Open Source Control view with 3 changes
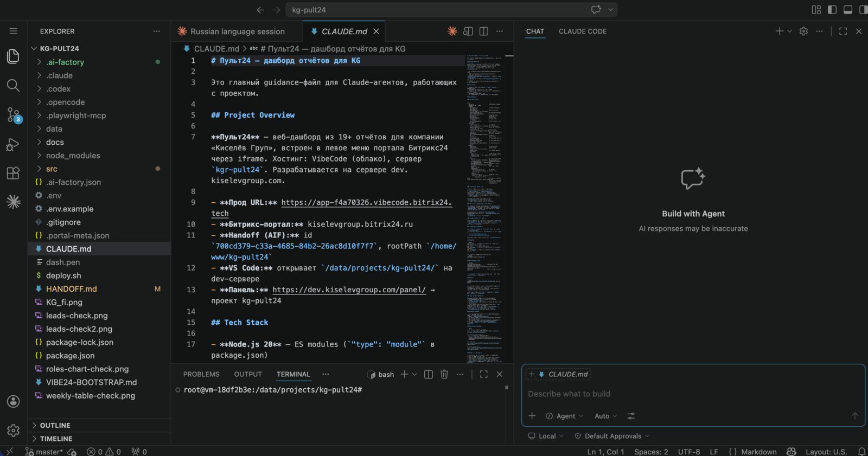Screen dimensions: 868x456 pos(13,114)
